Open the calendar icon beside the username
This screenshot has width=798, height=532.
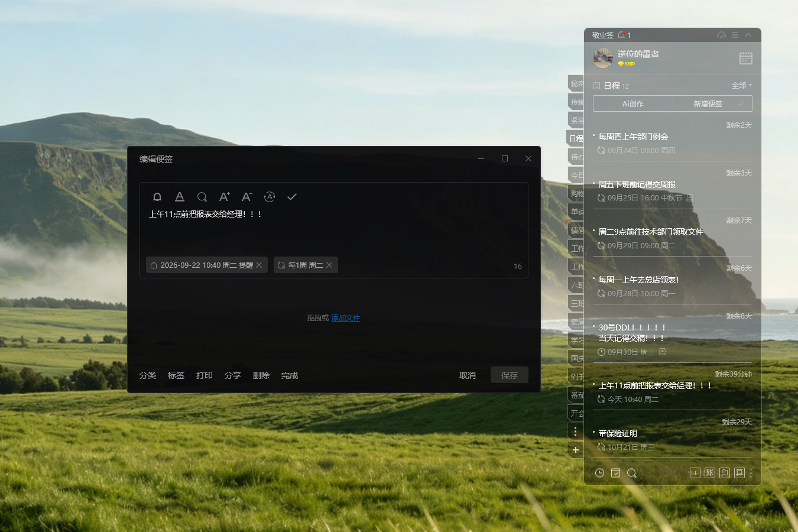pos(746,58)
